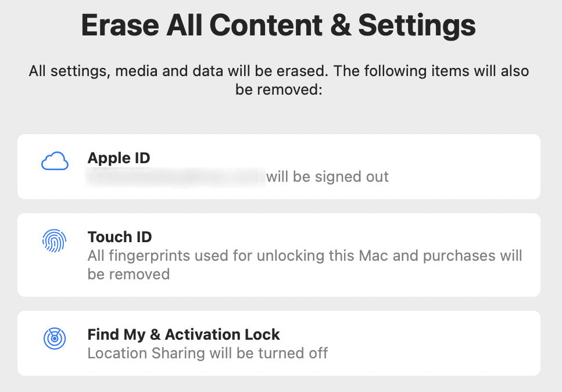Click 'Location Sharing will be turned off' text
562x392 pixels.
[207, 353]
